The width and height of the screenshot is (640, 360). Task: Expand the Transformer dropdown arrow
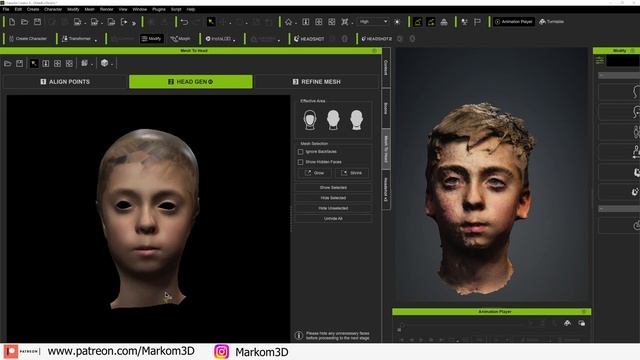96,40
